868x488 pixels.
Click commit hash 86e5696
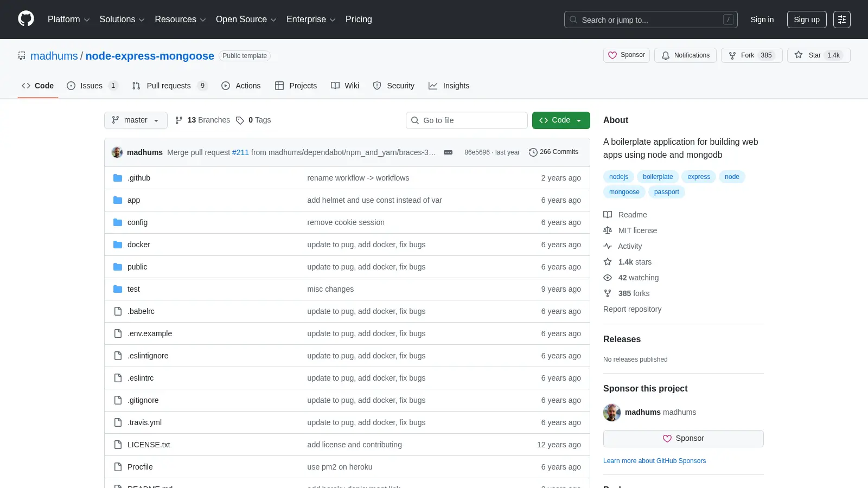[x=477, y=152]
